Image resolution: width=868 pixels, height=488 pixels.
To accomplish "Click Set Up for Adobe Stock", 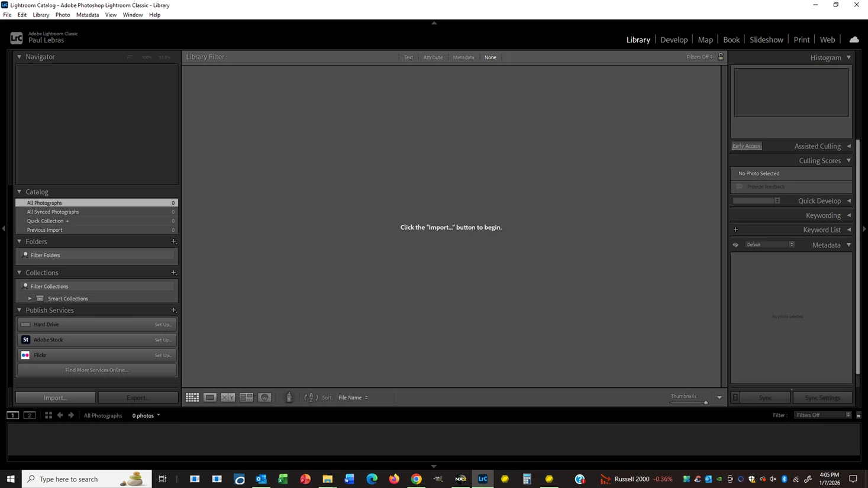I will (163, 340).
